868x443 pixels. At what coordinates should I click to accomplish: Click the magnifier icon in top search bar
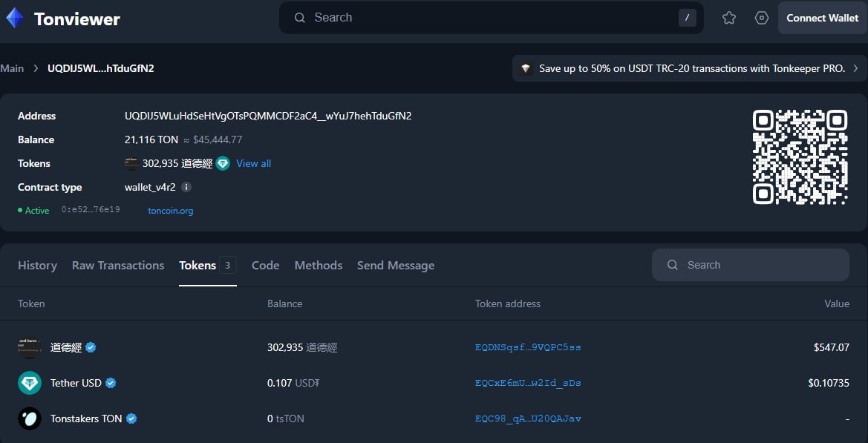(300, 18)
